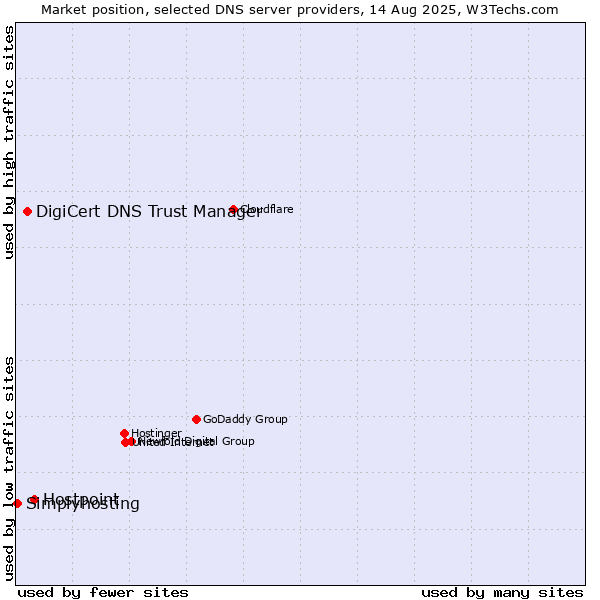This screenshot has height=600, width=600.
Task: Click the Cloudflare red data point
Action: point(233,209)
